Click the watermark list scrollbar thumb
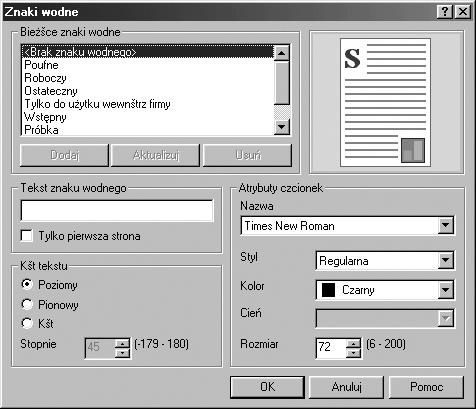Image resolution: width=476 pixels, height=409 pixels. coord(282,82)
